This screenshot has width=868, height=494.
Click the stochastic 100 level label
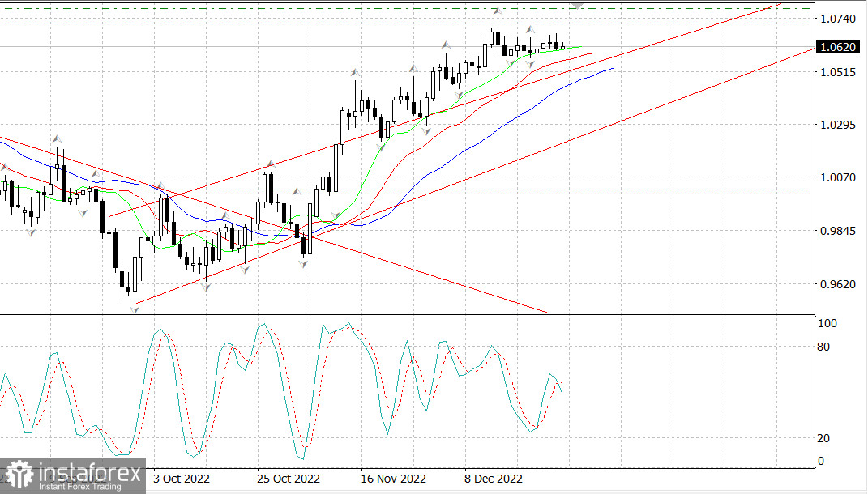pos(827,324)
